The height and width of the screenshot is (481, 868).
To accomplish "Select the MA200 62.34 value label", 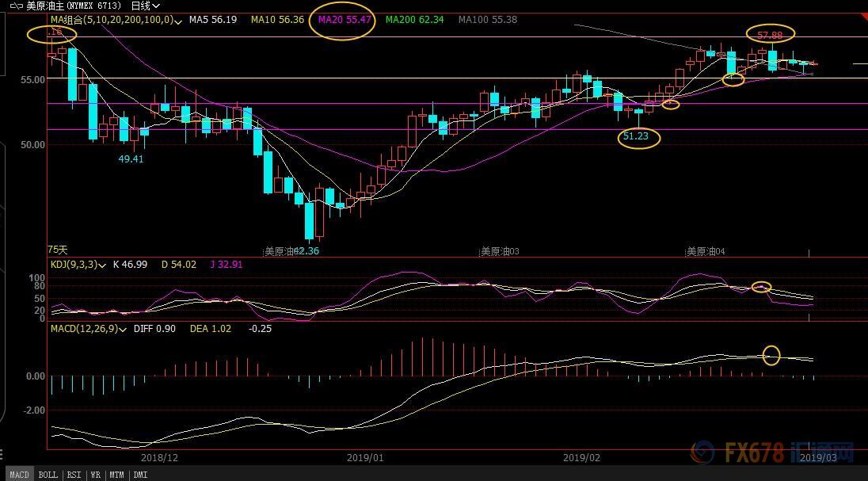I will 415,20.
